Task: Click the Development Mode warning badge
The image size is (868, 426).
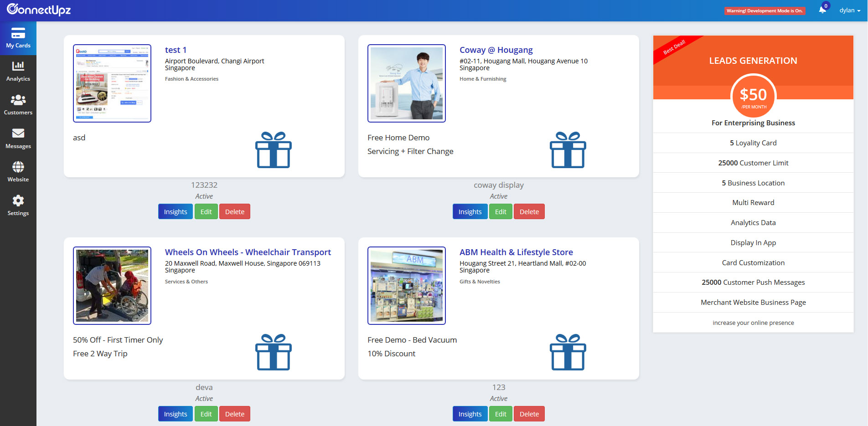Action: 765,11
